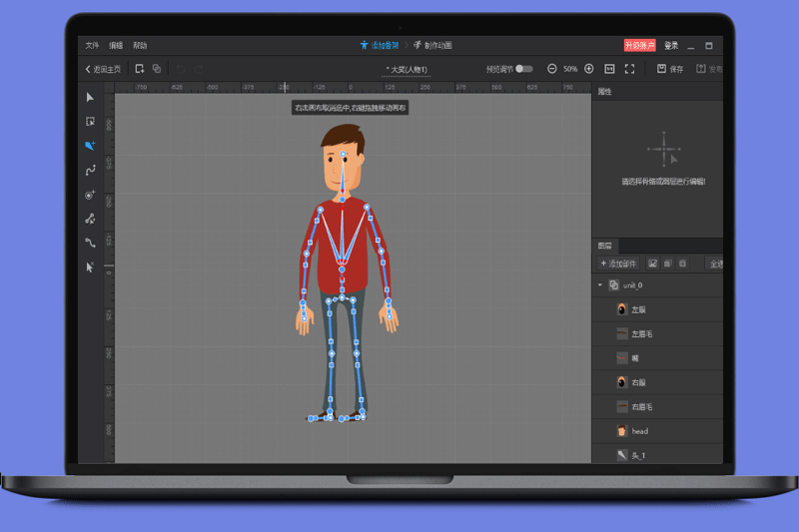Screen dimensions: 799x532
Task: Collapse the unit_0 layer group
Action: point(601,285)
